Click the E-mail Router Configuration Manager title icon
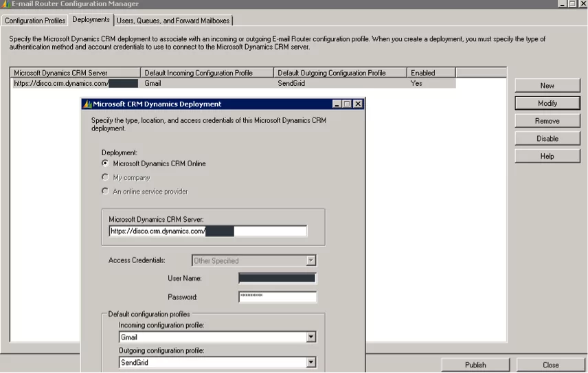 (5, 3)
